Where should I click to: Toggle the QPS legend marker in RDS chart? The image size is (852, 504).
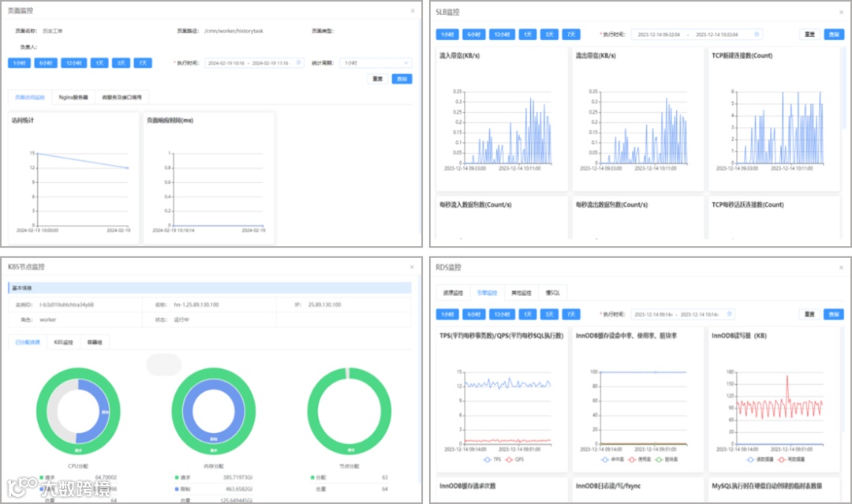point(509,460)
